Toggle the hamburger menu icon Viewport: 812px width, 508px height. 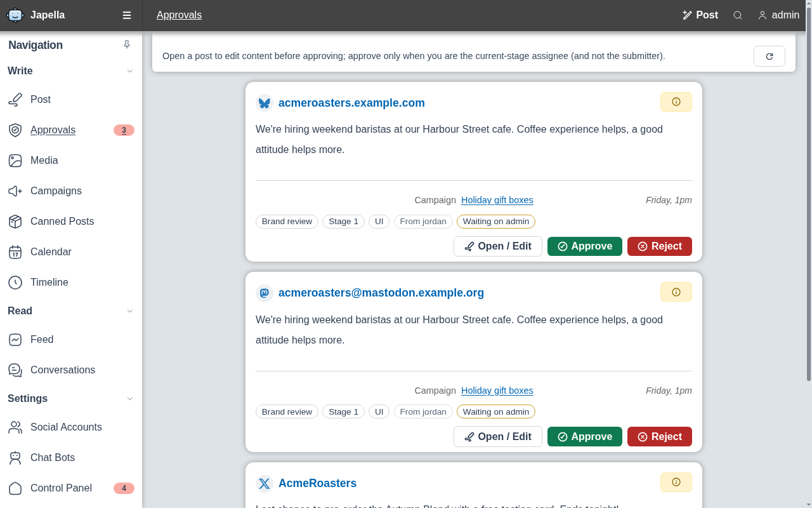[x=127, y=15]
